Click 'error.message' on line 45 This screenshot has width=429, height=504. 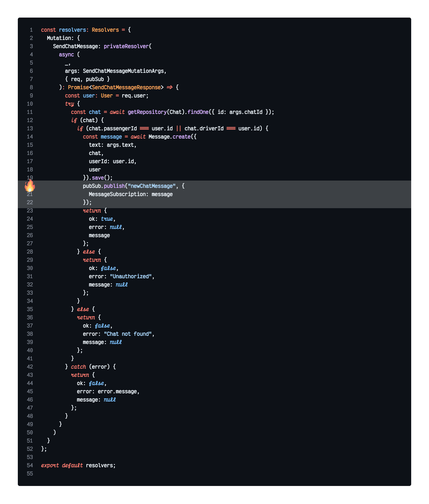(117, 391)
